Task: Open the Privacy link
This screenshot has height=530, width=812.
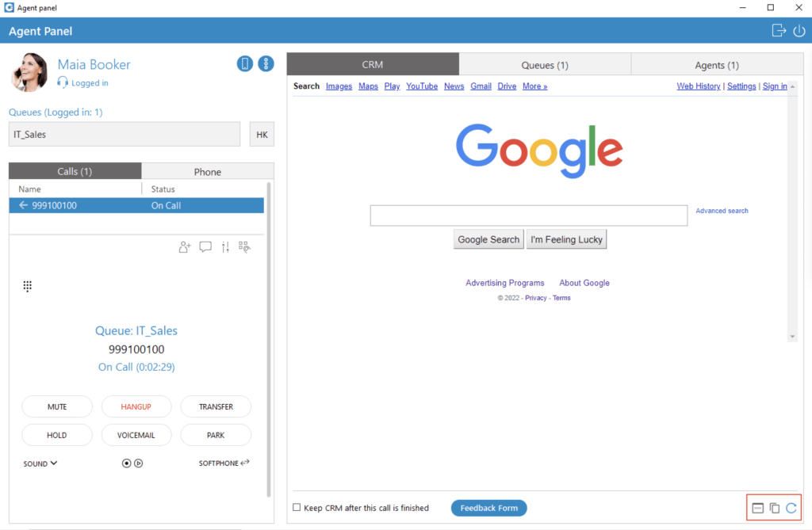Action: (x=536, y=298)
